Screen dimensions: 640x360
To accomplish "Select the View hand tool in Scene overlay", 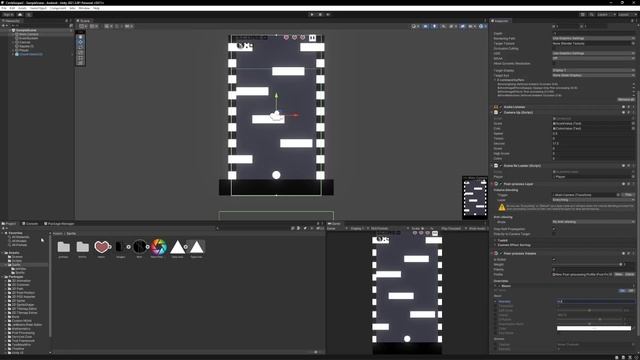I will coord(80,37).
